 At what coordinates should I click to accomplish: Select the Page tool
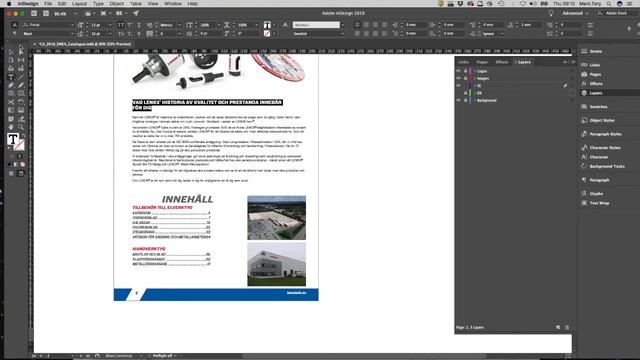coord(11,60)
